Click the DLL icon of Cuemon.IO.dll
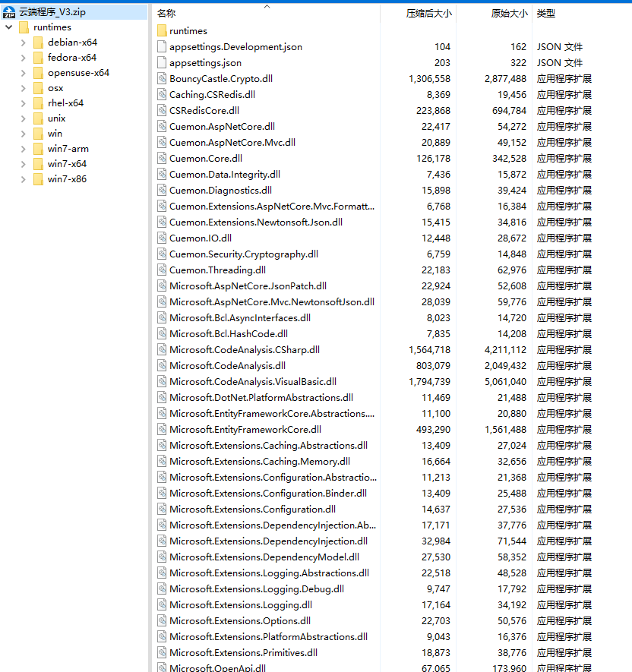 coord(162,238)
